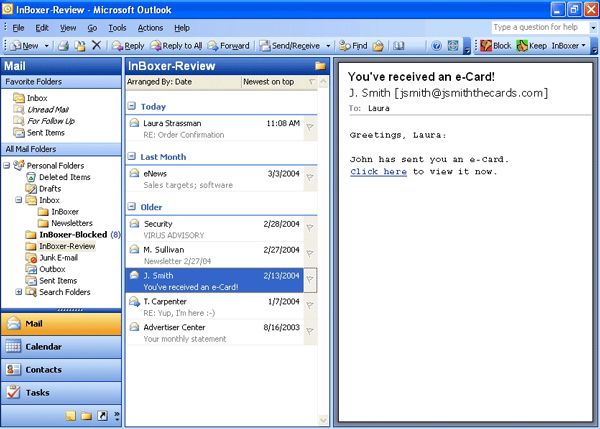Block sender with InBoxer Block button
Screen dimensions: 600x429
[x=496, y=46]
